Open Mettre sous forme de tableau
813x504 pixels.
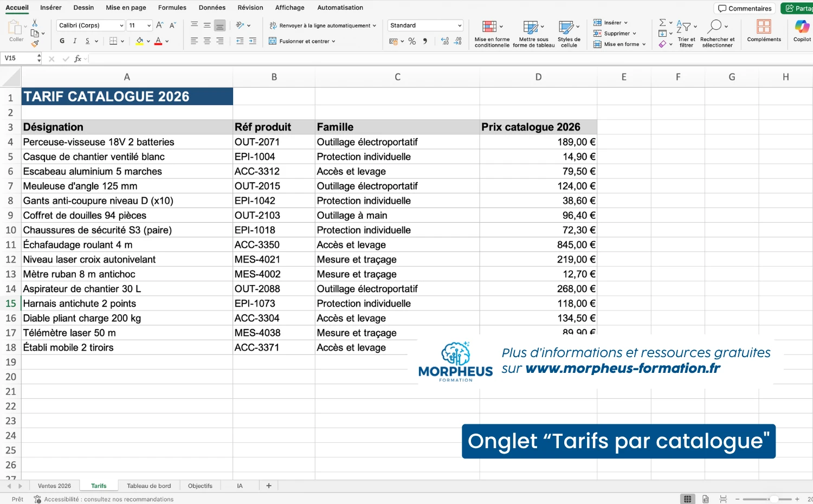[533, 34]
